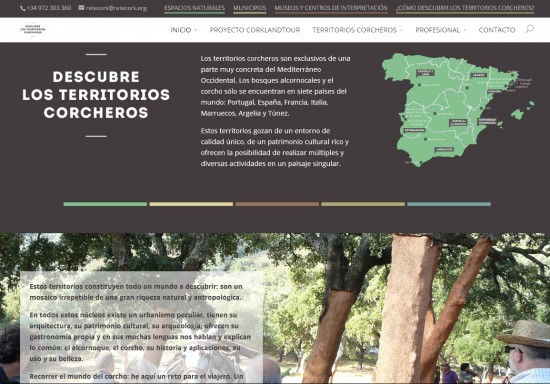Click the green color bar

(105, 204)
